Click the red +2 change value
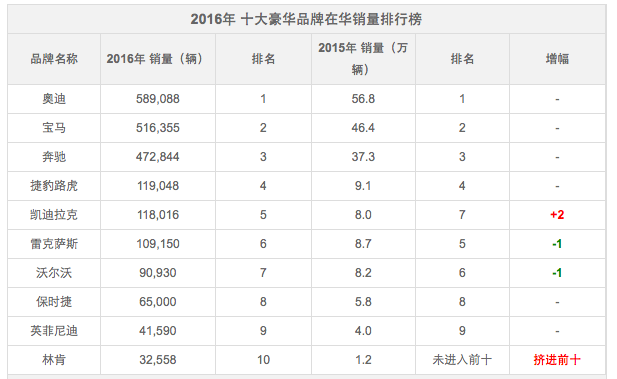This screenshot has width=617, height=379. (557, 215)
